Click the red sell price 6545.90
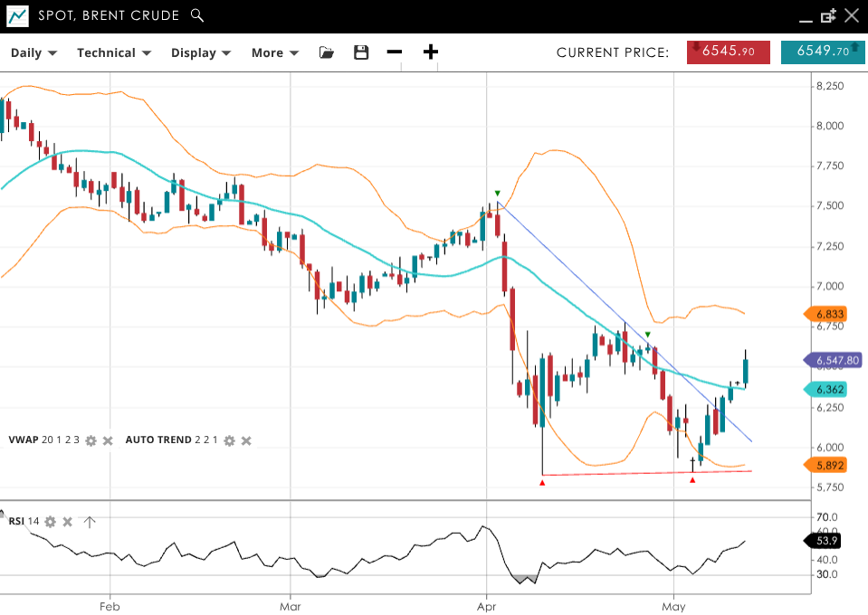The height and width of the screenshot is (615, 868). 728,52
